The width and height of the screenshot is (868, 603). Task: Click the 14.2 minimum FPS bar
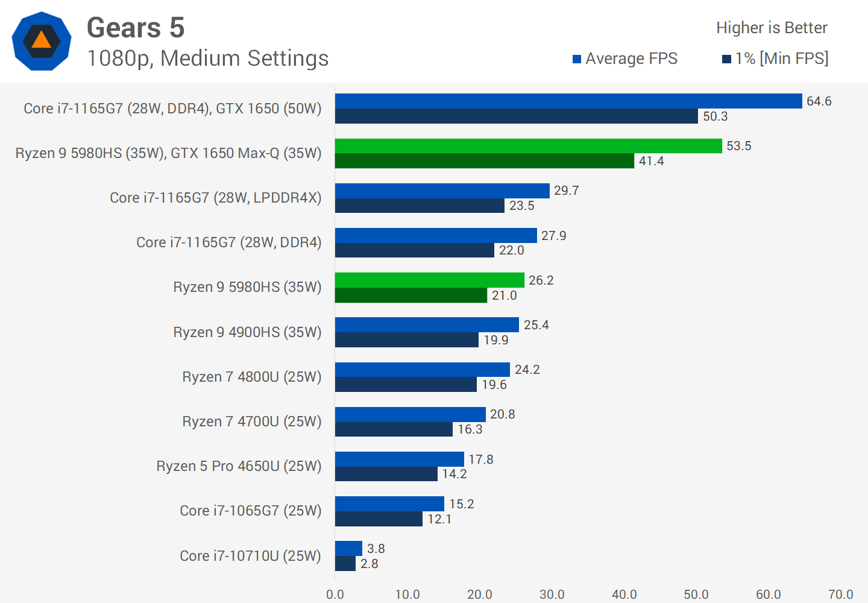386,474
